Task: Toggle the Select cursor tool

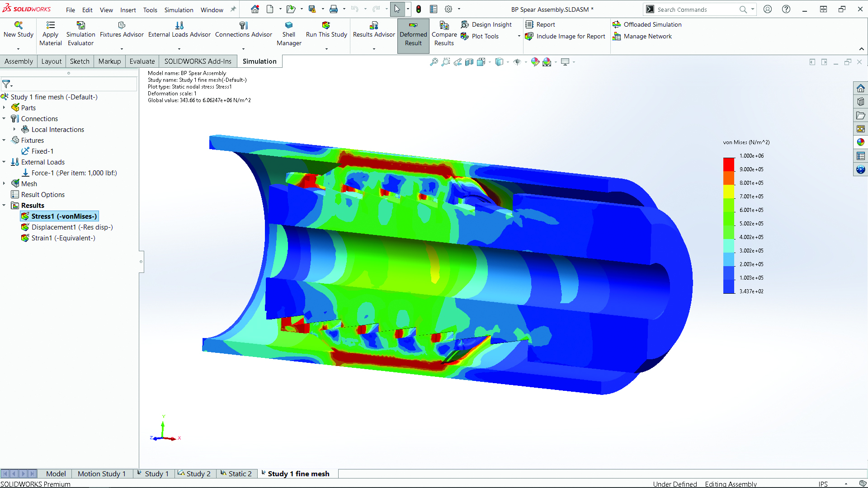Action: click(397, 9)
